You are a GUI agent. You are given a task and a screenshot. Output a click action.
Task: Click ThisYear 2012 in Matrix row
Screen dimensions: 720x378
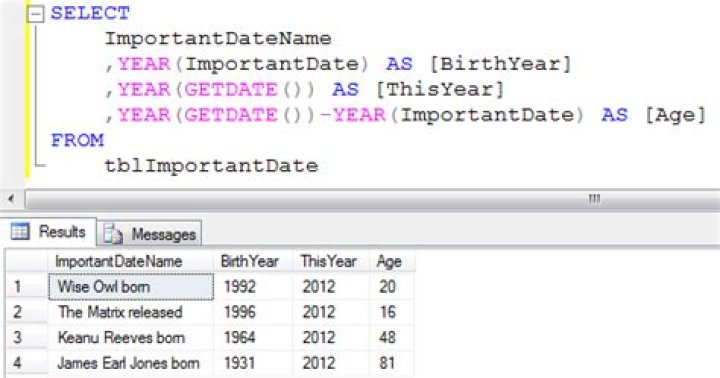[x=319, y=312]
